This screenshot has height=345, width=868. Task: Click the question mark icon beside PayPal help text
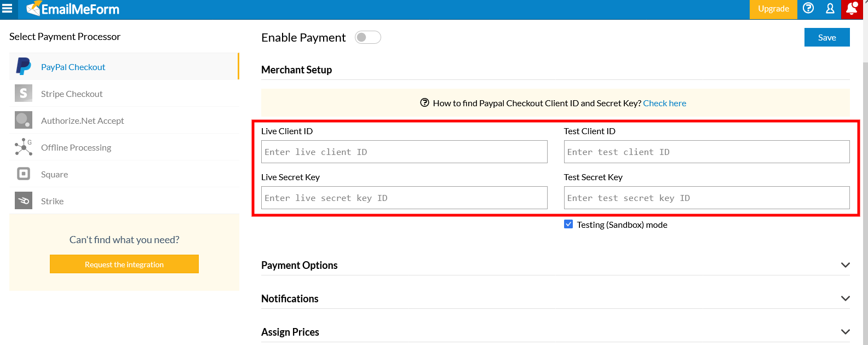coord(424,103)
